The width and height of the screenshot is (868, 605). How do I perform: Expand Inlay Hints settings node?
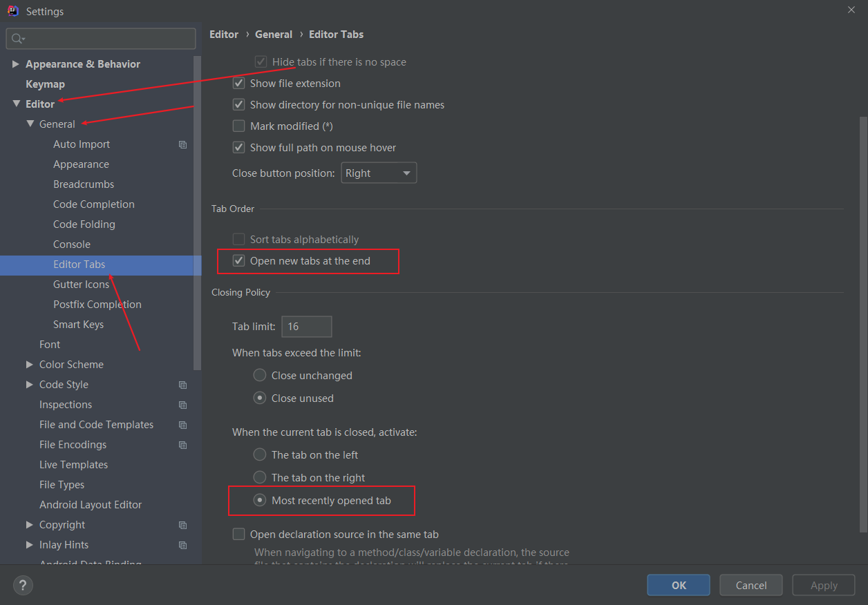coord(30,545)
